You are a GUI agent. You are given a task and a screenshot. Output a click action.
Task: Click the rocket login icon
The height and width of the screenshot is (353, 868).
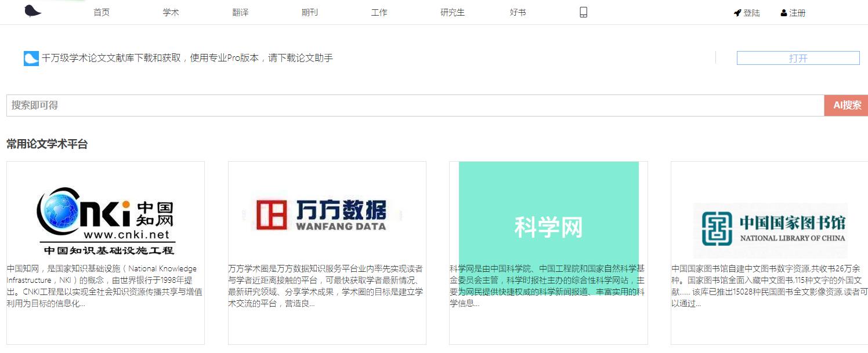pyautogui.click(x=736, y=12)
